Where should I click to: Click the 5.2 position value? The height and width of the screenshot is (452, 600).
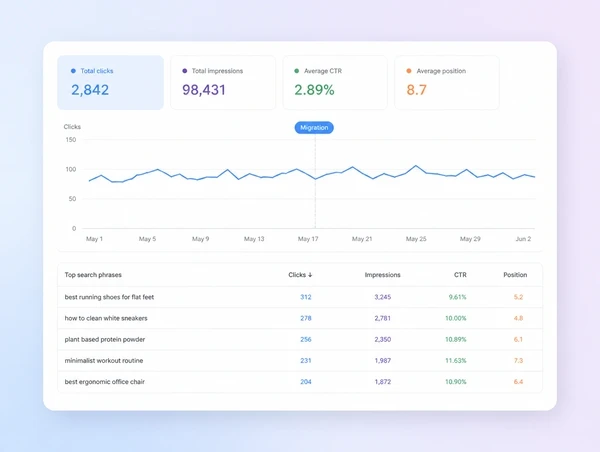518,297
